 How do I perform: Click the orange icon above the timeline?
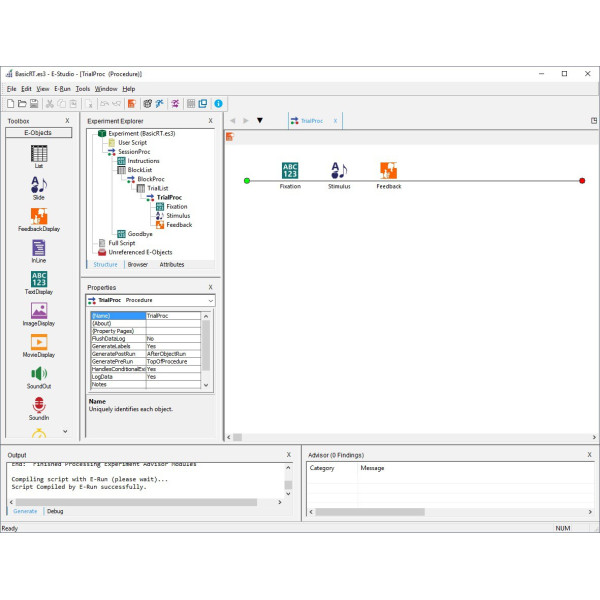click(x=230, y=137)
